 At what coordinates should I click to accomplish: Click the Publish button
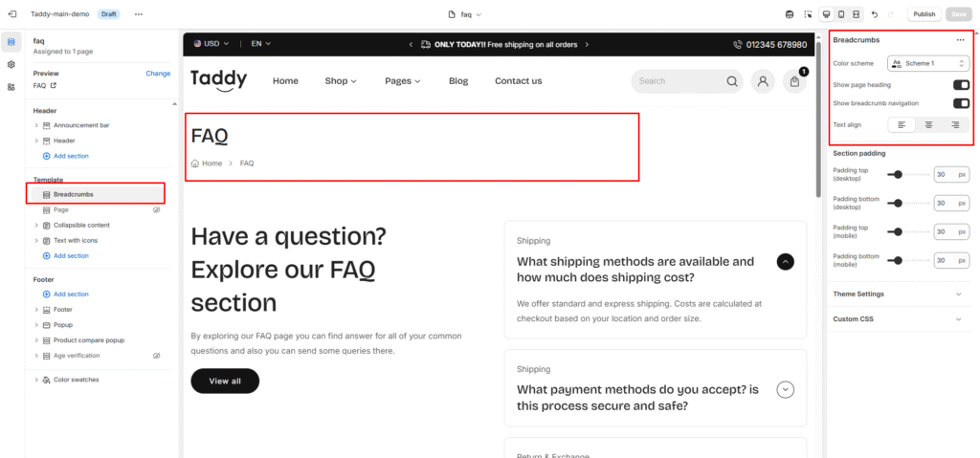click(924, 14)
